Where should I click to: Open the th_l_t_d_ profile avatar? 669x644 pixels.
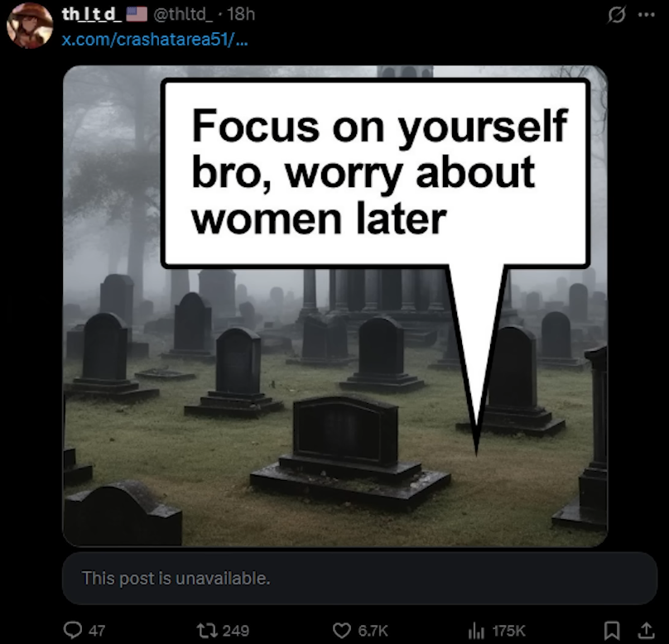(30, 26)
